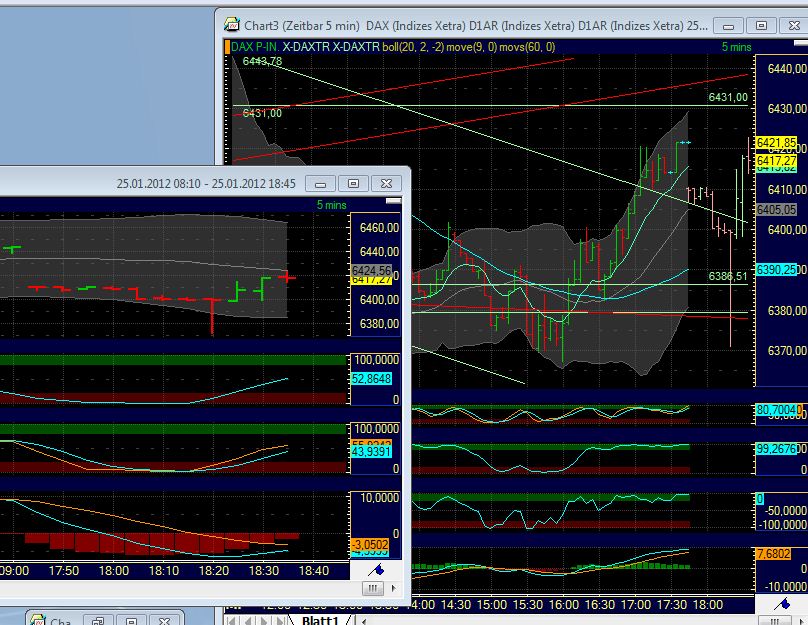Click the next-sheet navigation arrow
The image size is (808, 625).
pos(263,619)
